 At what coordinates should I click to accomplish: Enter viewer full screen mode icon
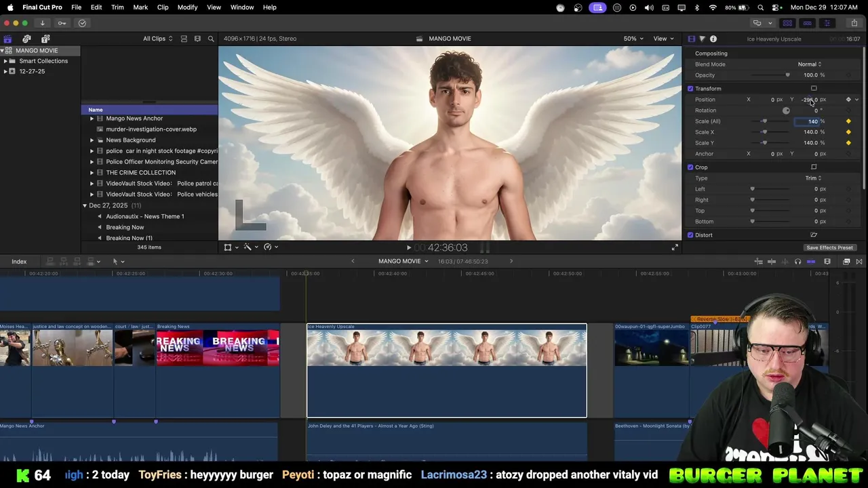pos(675,247)
